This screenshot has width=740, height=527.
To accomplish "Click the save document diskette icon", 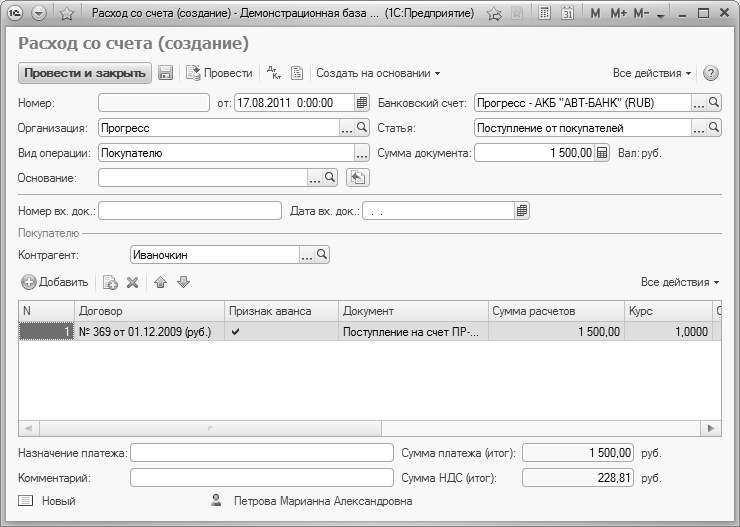I will click(166, 73).
